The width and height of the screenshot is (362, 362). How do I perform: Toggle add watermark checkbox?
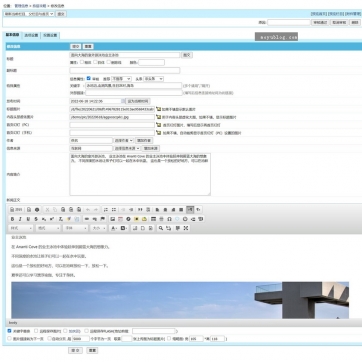coord(65,331)
